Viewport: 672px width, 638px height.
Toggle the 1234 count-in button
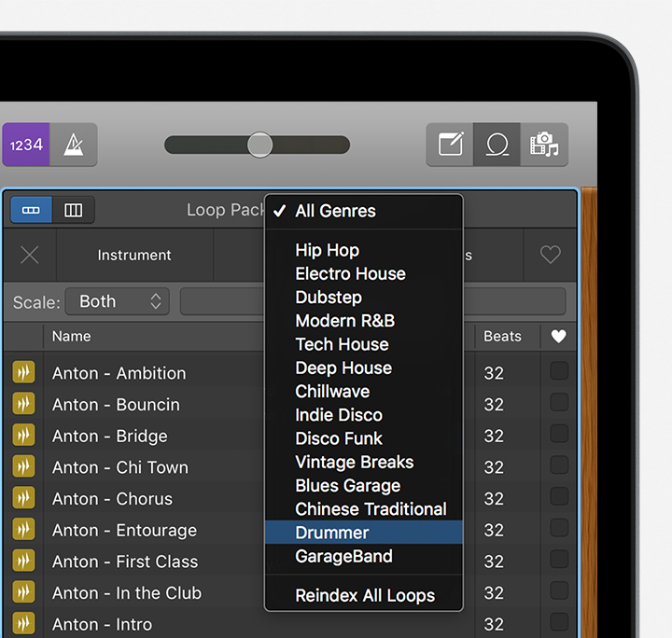(x=26, y=145)
